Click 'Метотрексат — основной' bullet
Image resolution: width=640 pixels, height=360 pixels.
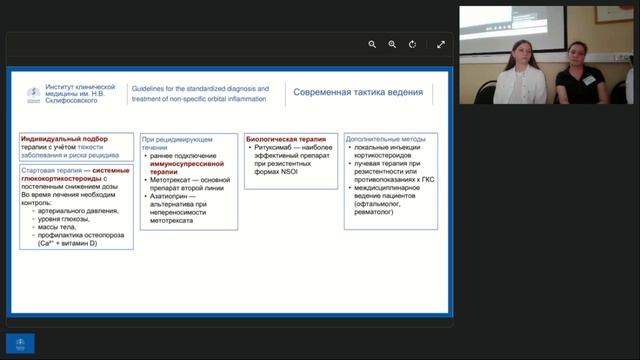[x=190, y=180]
